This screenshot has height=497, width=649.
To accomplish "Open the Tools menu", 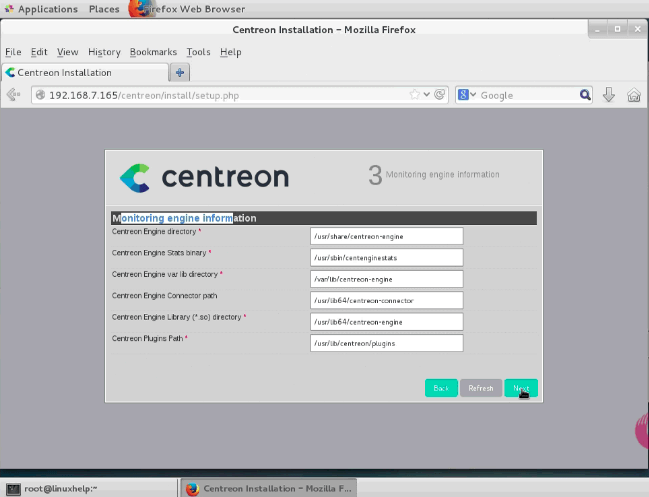I will (198, 52).
